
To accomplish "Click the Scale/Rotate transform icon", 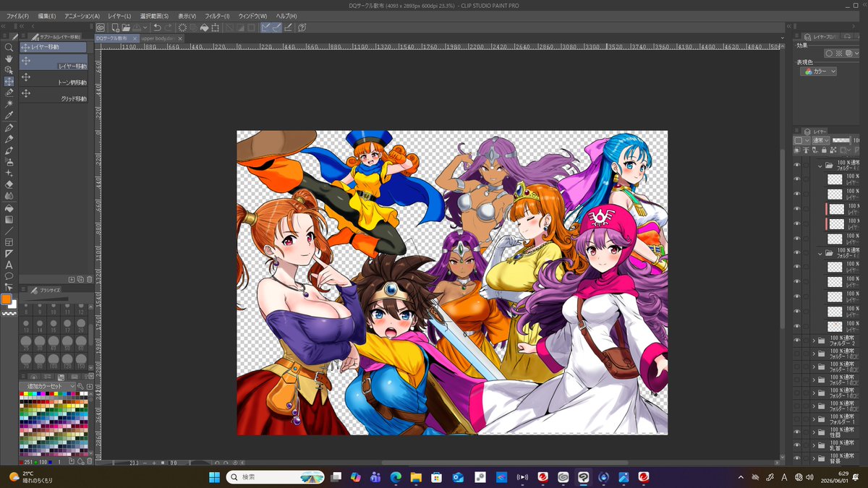I will pyautogui.click(x=216, y=27).
